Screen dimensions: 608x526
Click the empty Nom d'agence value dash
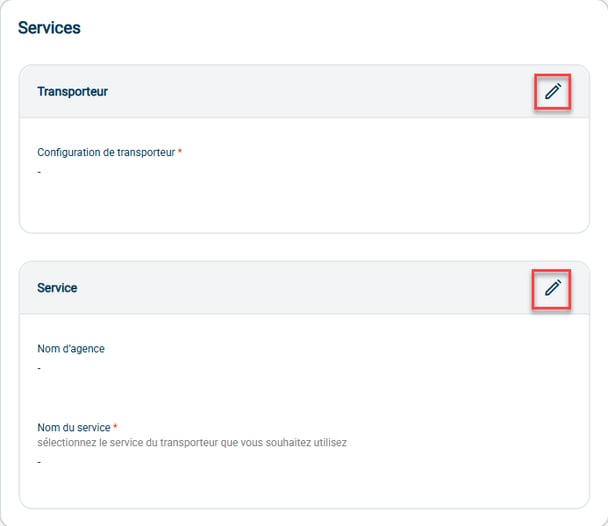[39, 368]
